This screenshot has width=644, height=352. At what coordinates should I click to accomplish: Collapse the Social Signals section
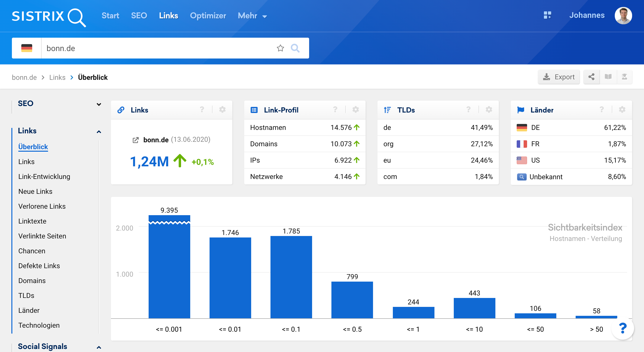click(x=99, y=347)
